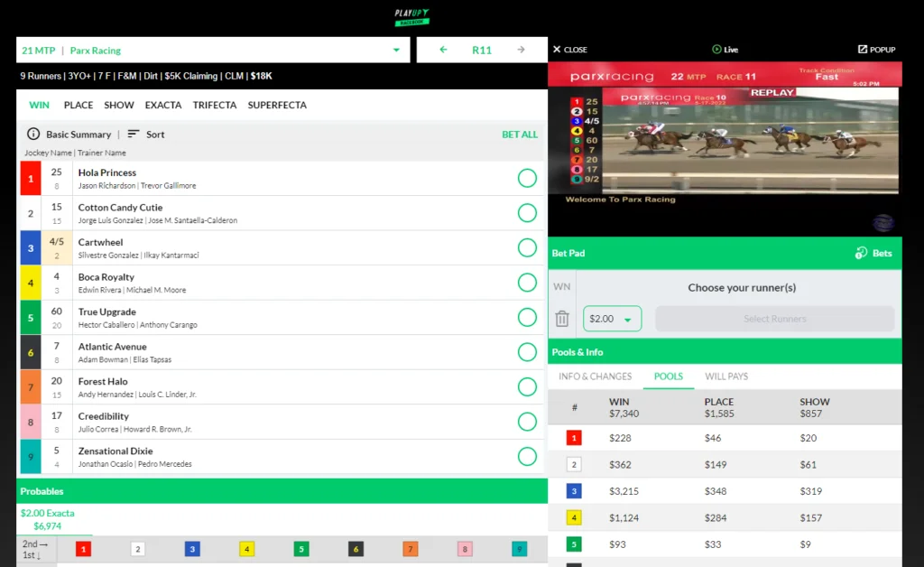Image resolution: width=924 pixels, height=567 pixels.
Task: Click white number 2 Probables swatch
Action: 138,549
